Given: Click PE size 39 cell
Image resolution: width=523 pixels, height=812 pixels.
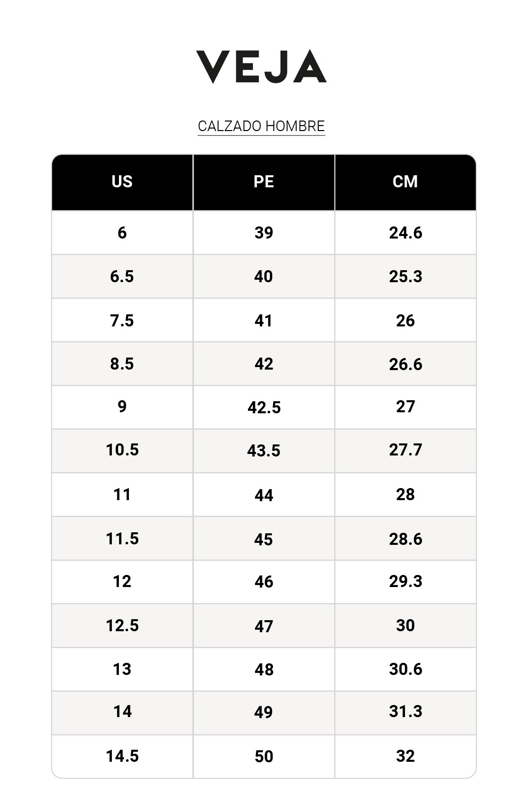Looking at the screenshot, I should pyautogui.click(x=264, y=233).
